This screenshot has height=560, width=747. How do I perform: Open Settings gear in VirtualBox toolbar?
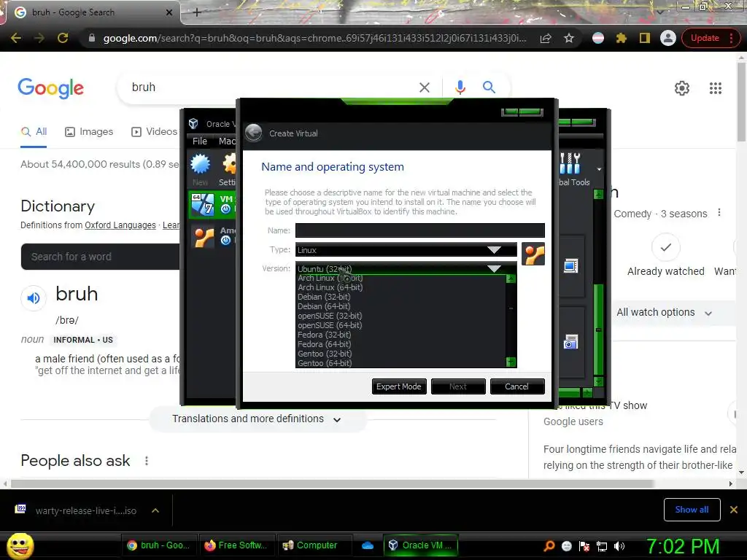point(229,165)
